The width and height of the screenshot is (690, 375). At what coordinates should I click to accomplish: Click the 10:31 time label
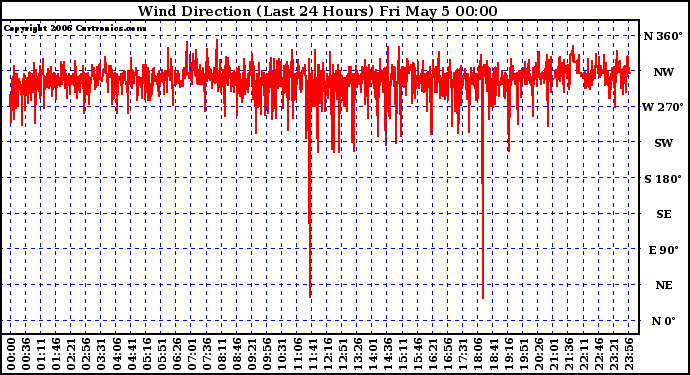282,354
